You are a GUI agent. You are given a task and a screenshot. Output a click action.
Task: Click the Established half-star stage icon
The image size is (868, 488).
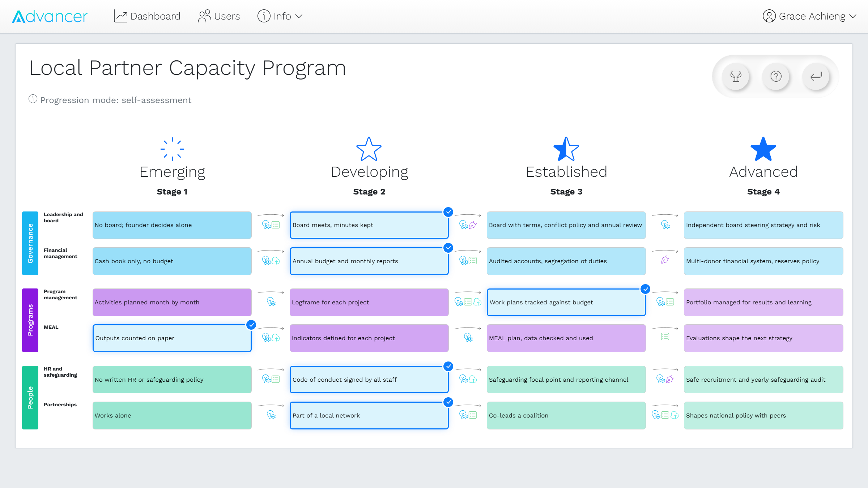(x=566, y=149)
